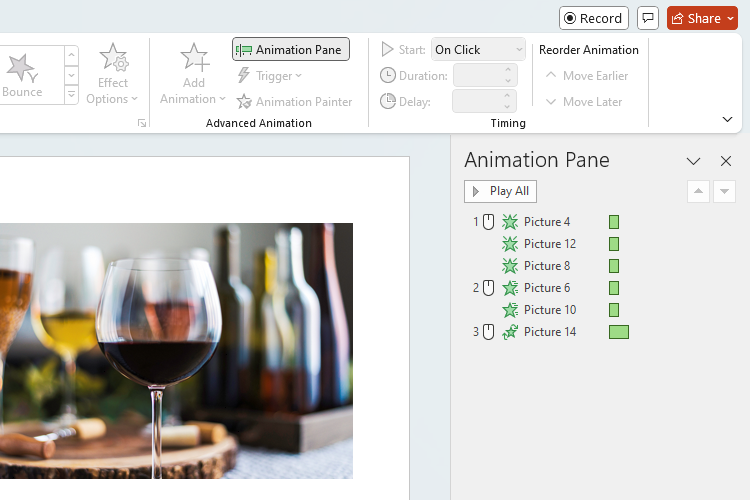This screenshot has height=500, width=750.
Task: Click the mouse trigger icon for animation 1
Action: tap(488, 222)
